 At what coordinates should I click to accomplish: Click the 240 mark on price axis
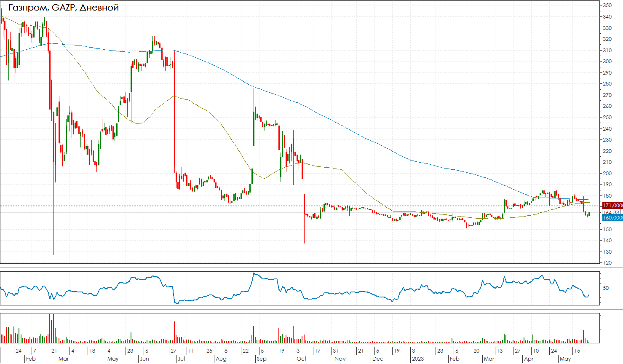pyautogui.click(x=607, y=129)
